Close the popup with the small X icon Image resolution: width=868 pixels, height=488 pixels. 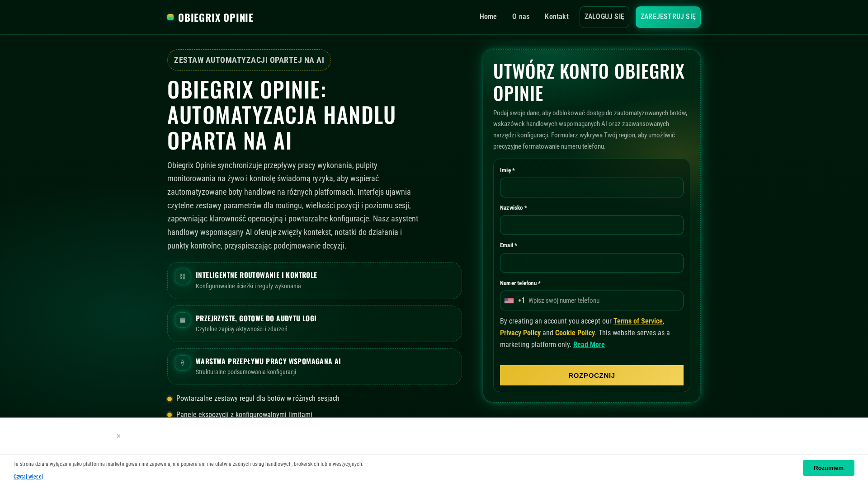click(x=118, y=436)
